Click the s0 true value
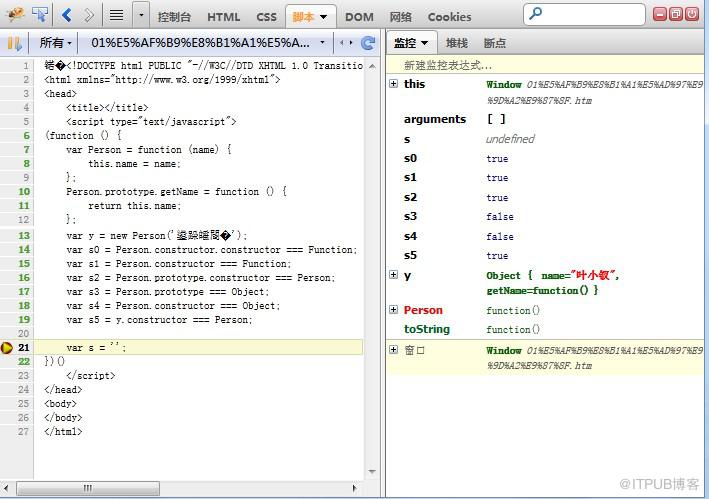The image size is (709, 499). (x=497, y=159)
